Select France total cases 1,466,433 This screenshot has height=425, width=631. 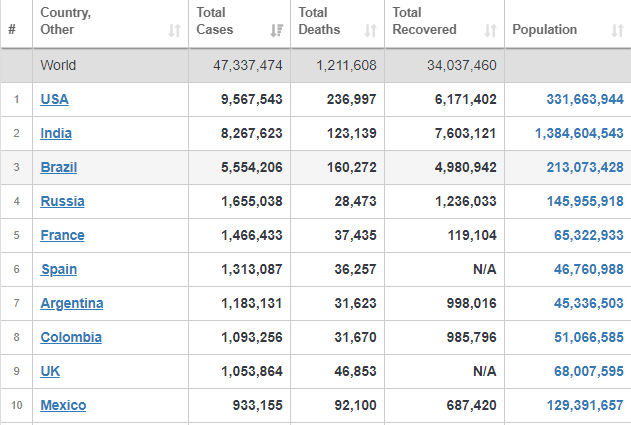(252, 235)
